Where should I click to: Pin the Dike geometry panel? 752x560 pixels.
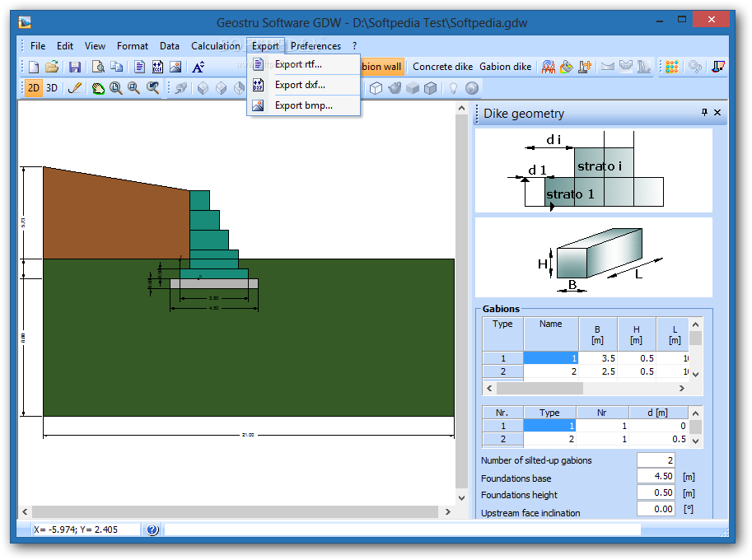[x=704, y=112]
